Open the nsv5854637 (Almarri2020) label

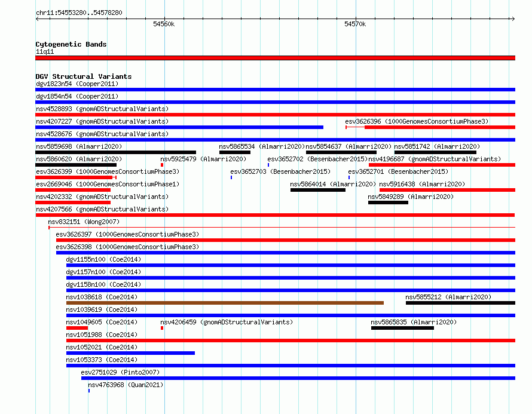348,146
